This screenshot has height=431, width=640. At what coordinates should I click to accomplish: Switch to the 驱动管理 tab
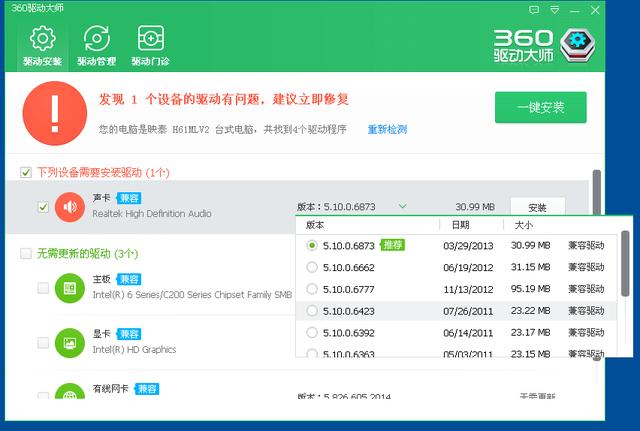pyautogui.click(x=96, y=46)
